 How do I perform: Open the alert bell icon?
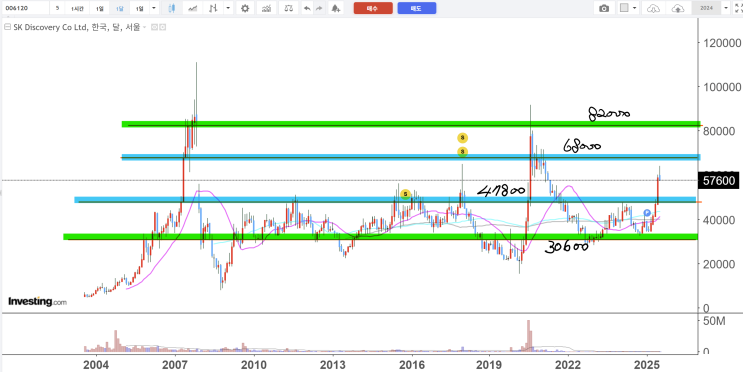pyautogui.click(x=335, y=8)
